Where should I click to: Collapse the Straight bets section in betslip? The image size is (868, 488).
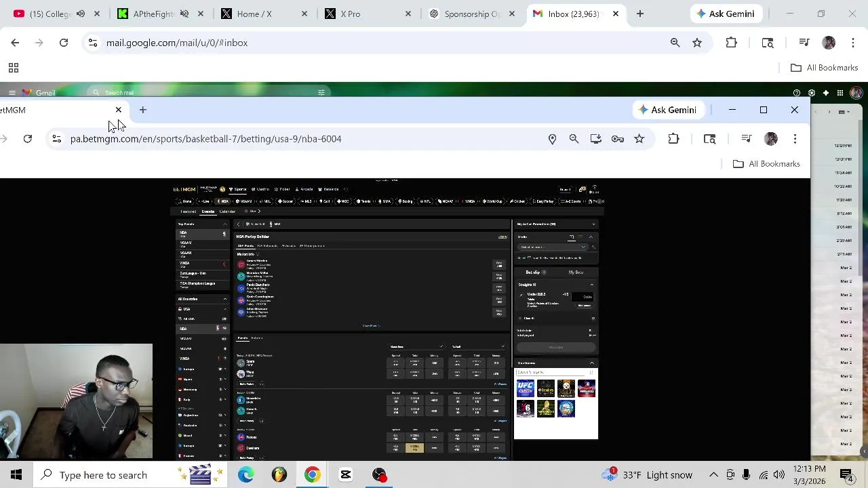coord(592,285)
